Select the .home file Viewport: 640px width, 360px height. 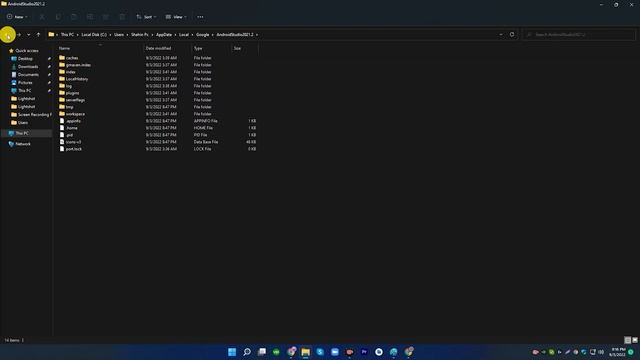[x=71, y=128]
